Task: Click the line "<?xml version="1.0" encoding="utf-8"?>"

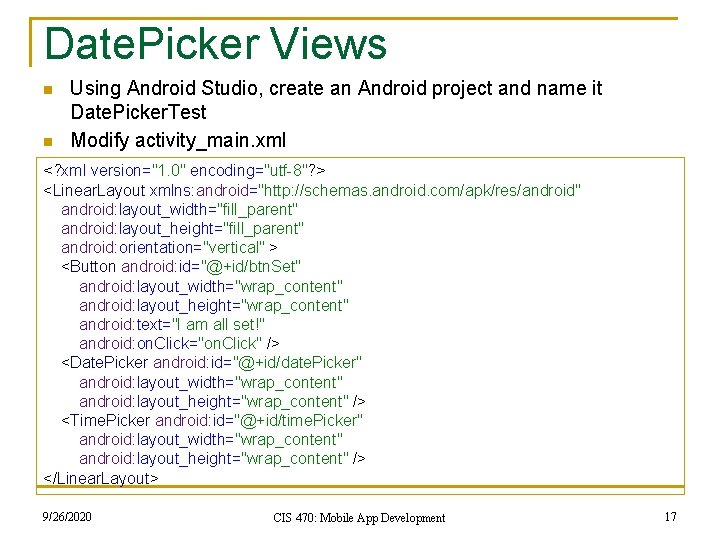Action: click(184, 171)
